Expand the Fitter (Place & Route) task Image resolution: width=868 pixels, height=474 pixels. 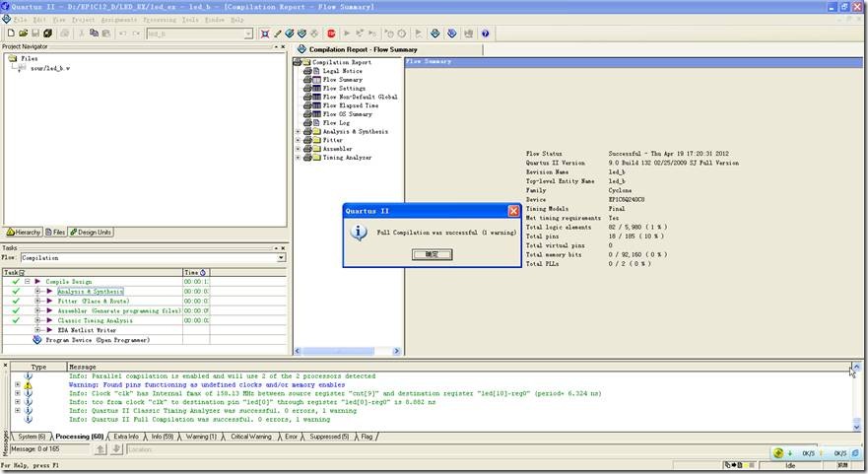37,301
